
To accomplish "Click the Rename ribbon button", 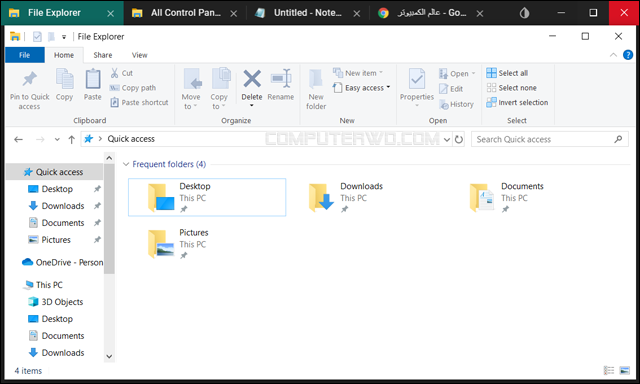I will pos(281,85).
